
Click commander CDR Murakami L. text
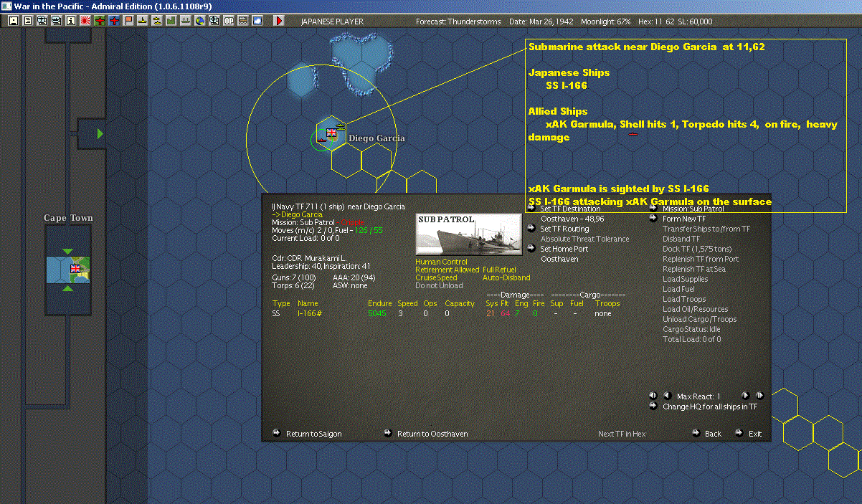coord(310,258)
